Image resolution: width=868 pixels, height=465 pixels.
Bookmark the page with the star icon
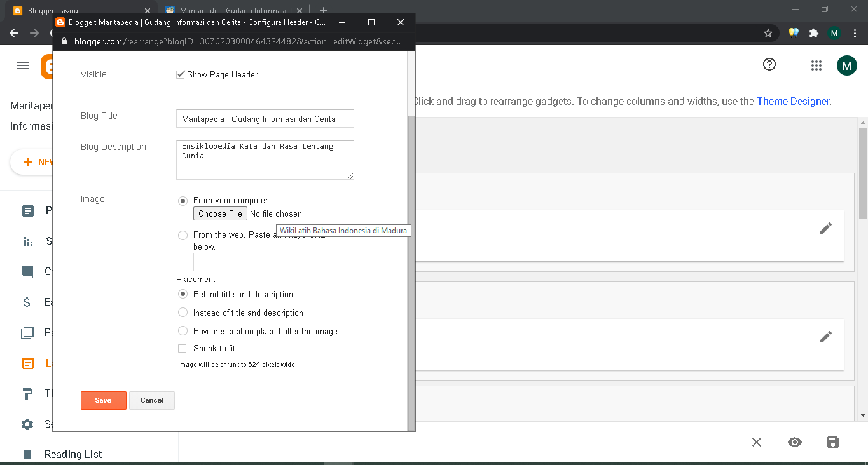[x=768, y=33]
